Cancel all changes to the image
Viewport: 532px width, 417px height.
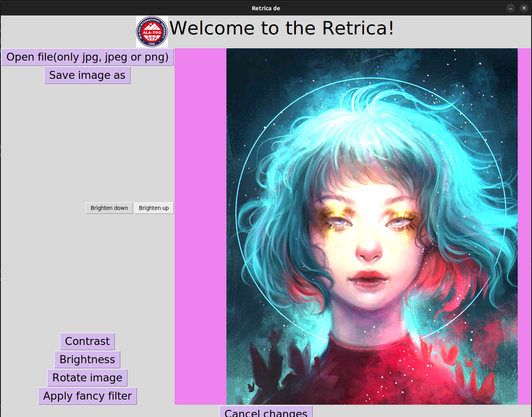(x=266, y=413)
